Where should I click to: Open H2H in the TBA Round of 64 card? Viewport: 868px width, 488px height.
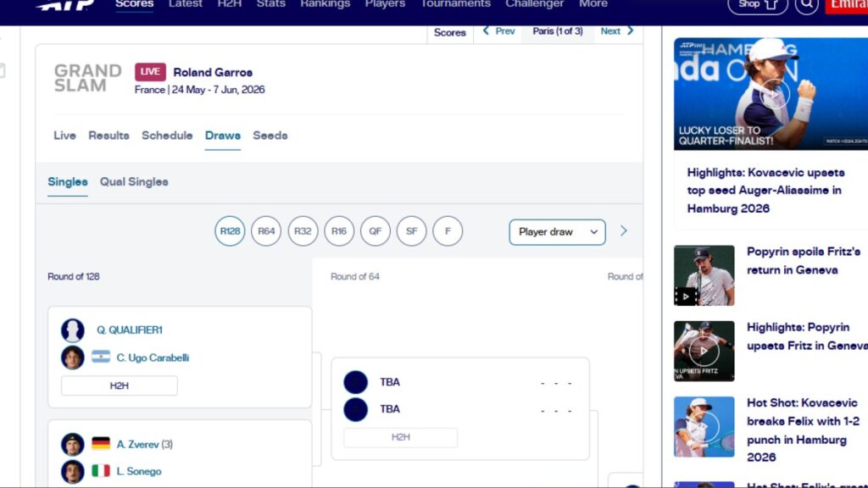[401, 437]
